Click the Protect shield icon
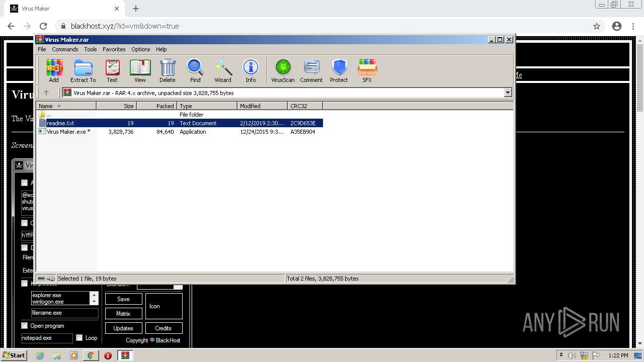The width and height of the screenshot is (644, 362). point(339,70)
